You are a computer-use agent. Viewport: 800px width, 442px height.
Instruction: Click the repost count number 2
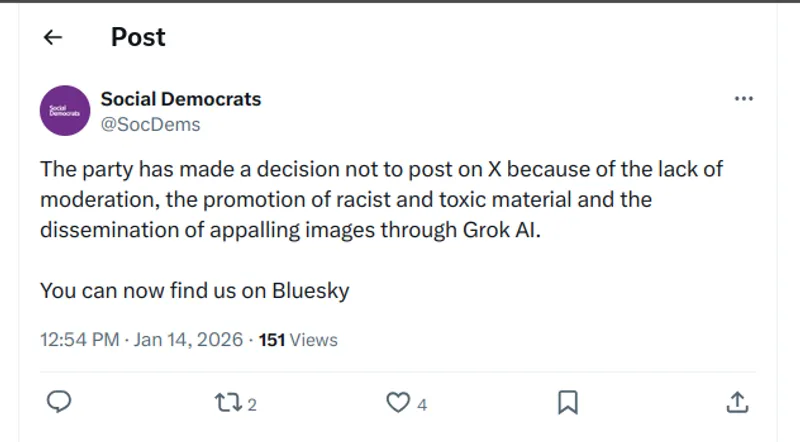click(253, 405)
